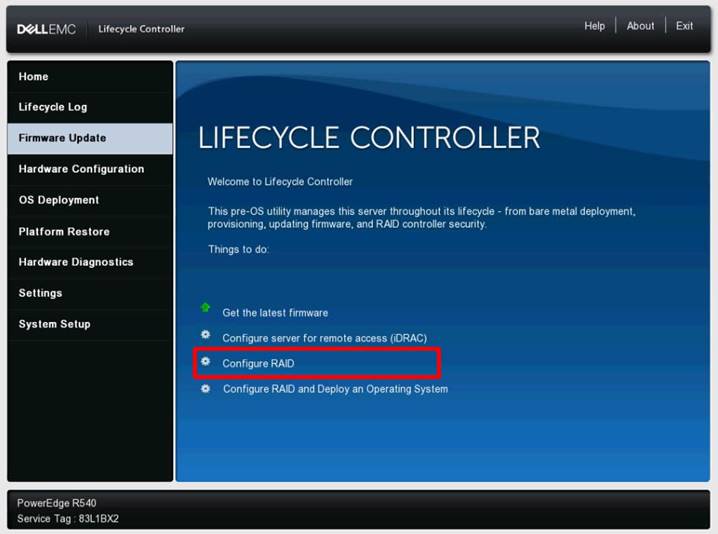Click the Things to do: label
Viewport: 718px width, 534px height.
click(x=238, y=249)
